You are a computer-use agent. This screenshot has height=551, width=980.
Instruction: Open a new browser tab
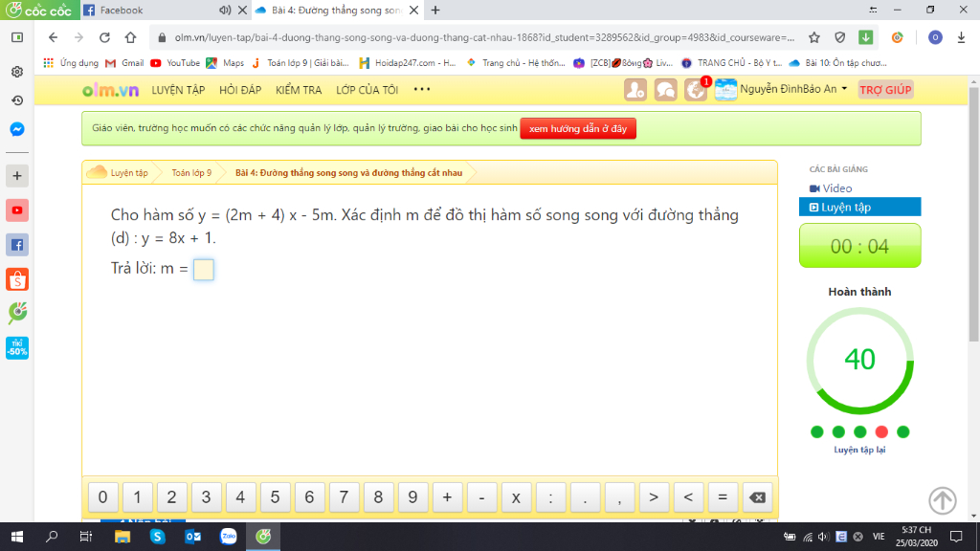pos(435,10)
